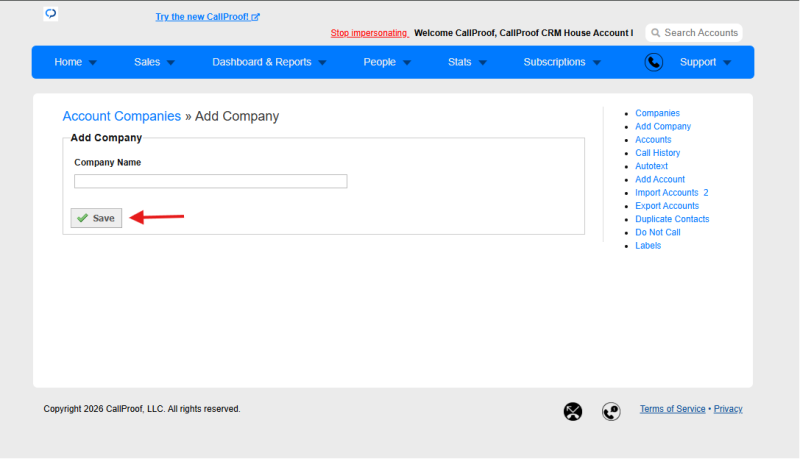Expand the Subscriptions menu arrow
This screenshot has width=800, height=459.
596,63
